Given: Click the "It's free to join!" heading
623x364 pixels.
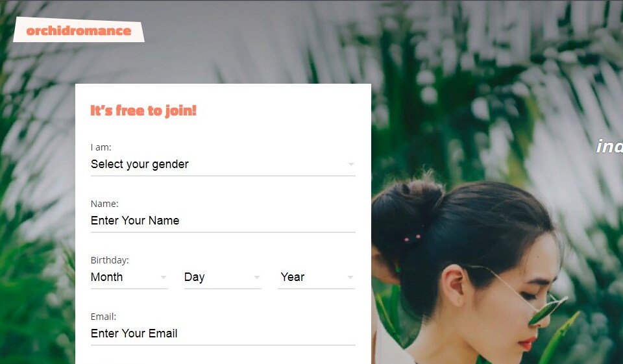Looking at the screenshot, I should point(143,110).
